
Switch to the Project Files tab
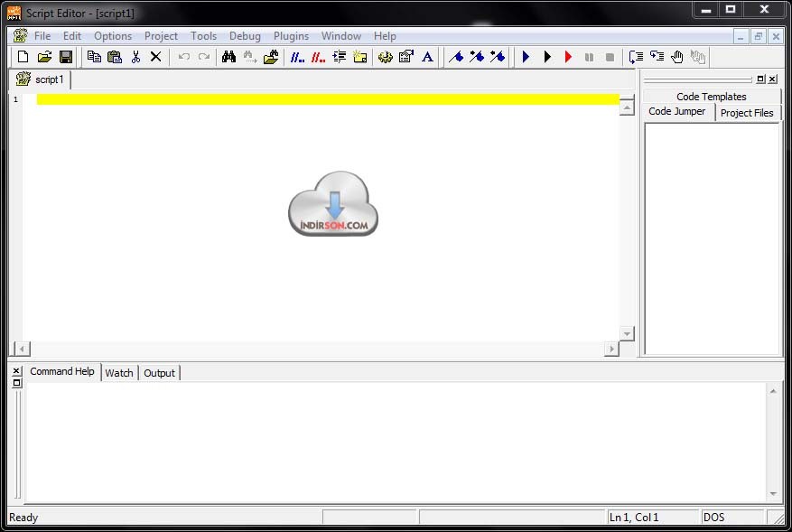(747, 113)
